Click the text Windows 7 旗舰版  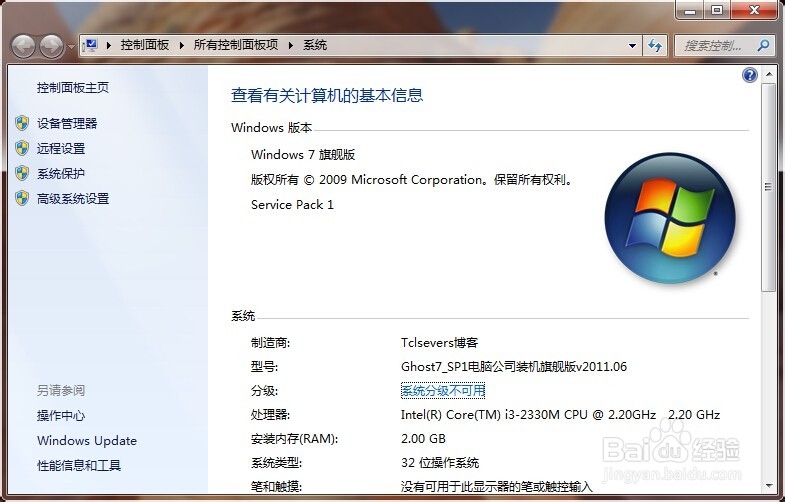tap(303, 155)
